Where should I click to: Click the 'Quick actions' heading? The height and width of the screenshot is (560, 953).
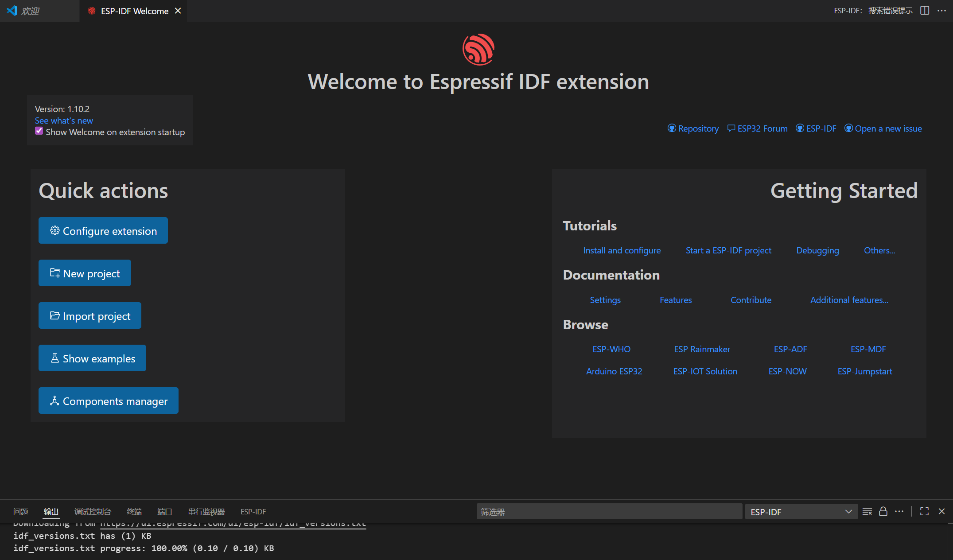pyautogui.click(x=103, y=191)
